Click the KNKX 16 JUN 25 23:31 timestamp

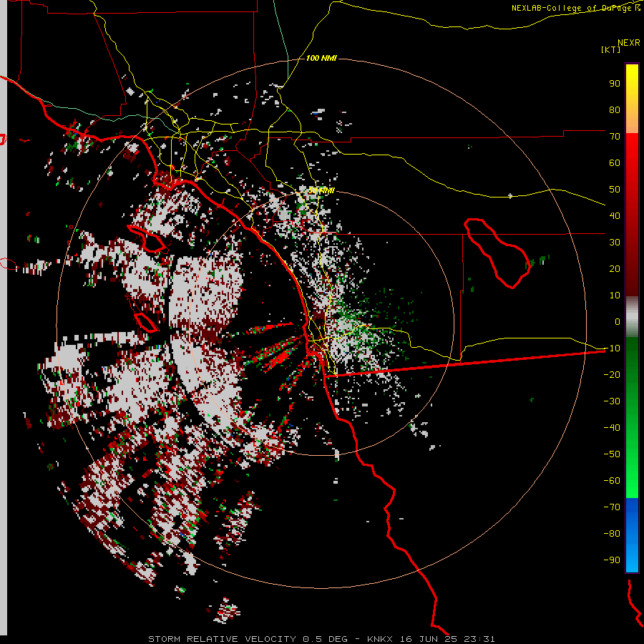pos(431,639)
